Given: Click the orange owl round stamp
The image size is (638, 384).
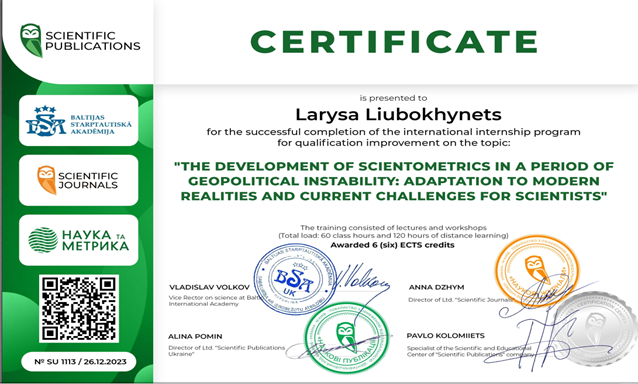Looking at the screenshot, I should click(x=537, y=271).
